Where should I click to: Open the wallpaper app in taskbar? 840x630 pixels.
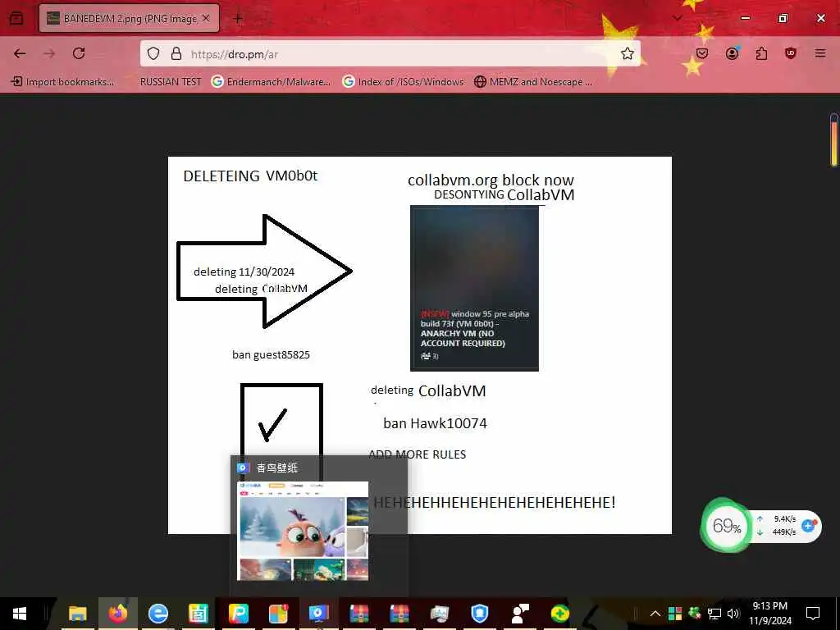319,614
